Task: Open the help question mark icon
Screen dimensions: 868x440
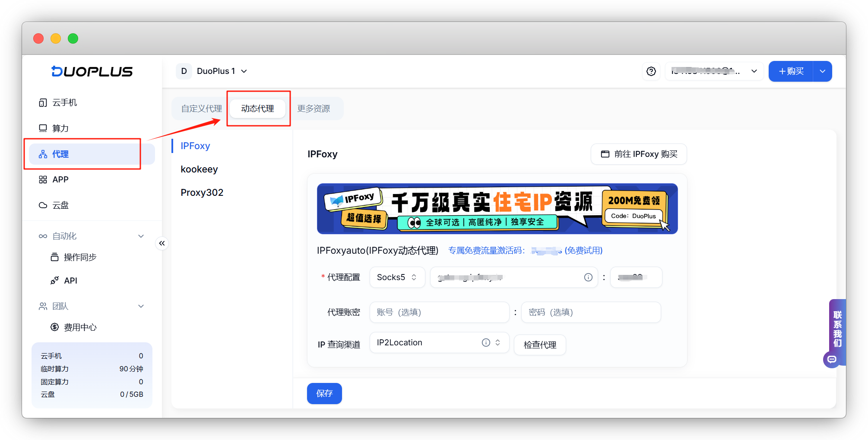Action: point(651,71)
